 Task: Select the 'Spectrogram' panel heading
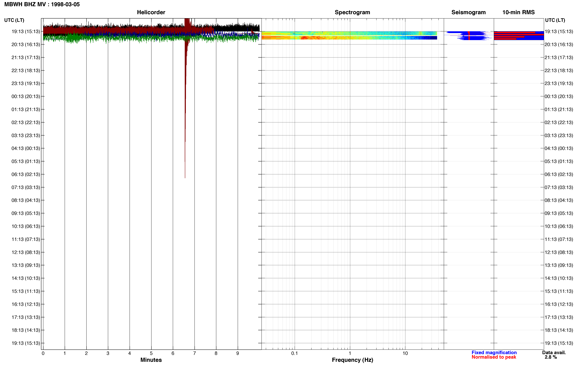(x=352, y=12)
